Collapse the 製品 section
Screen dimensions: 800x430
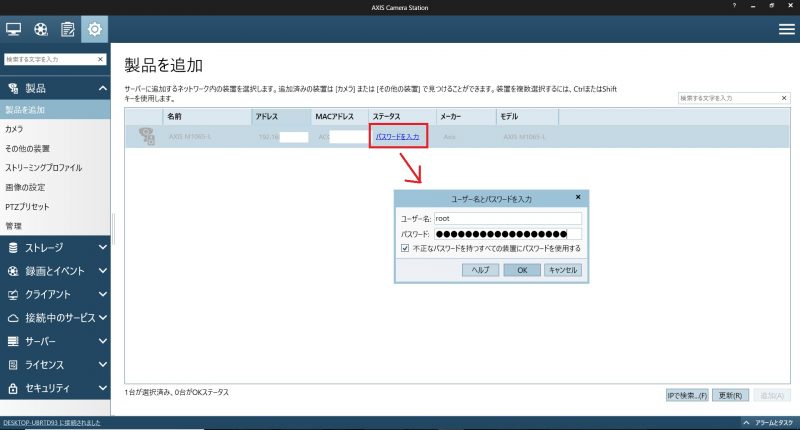pos(103,88)
